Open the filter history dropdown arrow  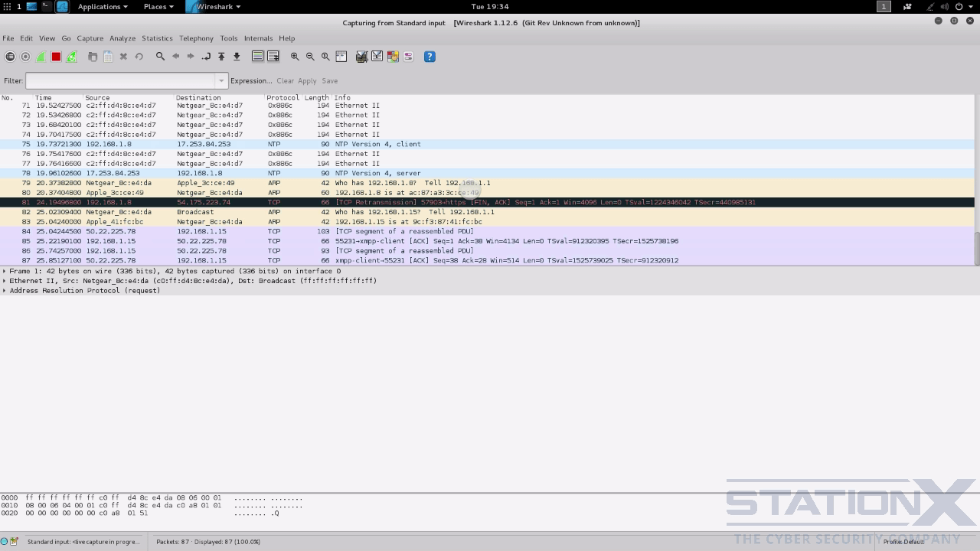click(221, 81)
